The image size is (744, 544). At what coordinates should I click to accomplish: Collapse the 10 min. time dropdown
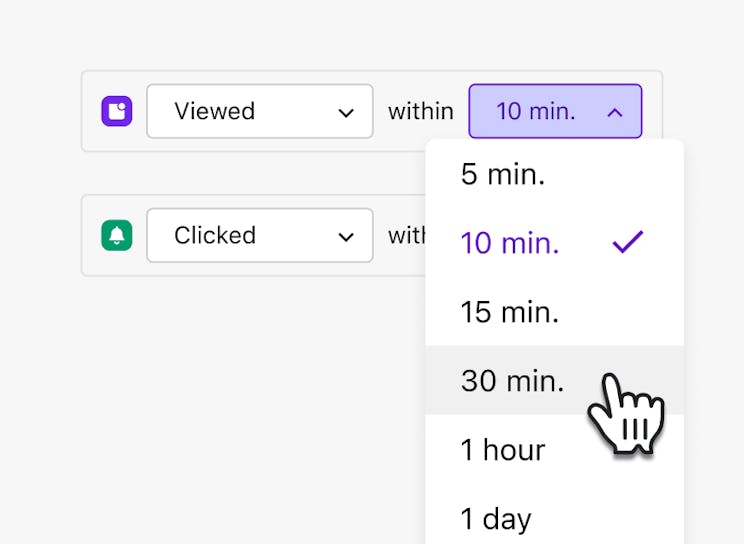pos(555,112)
